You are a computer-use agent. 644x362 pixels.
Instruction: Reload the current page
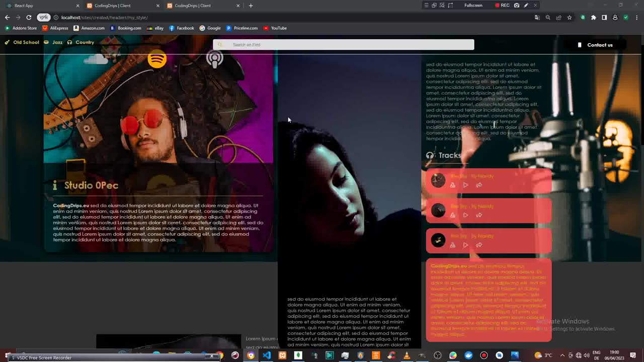click(29, 17)
